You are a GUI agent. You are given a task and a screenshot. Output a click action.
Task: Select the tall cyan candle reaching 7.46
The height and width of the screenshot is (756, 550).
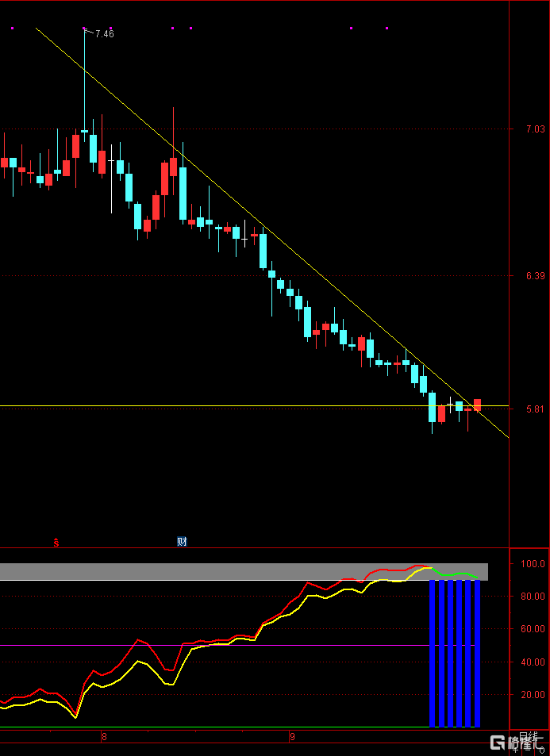84,130
